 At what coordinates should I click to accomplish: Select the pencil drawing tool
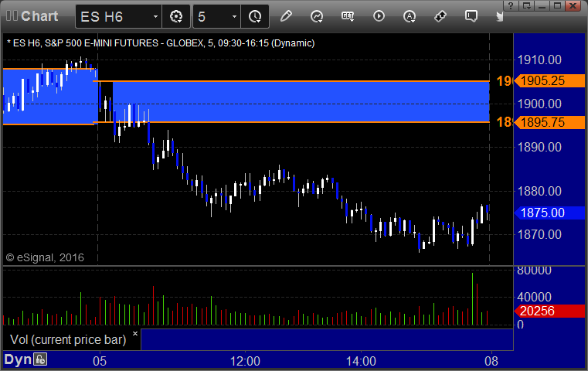click(286, 16)
